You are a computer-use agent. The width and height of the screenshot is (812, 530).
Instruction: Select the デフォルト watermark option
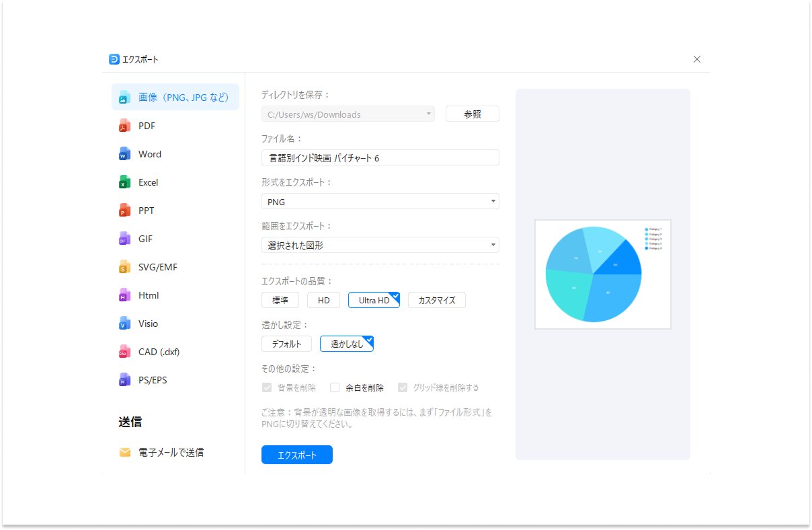pos(286,343)
